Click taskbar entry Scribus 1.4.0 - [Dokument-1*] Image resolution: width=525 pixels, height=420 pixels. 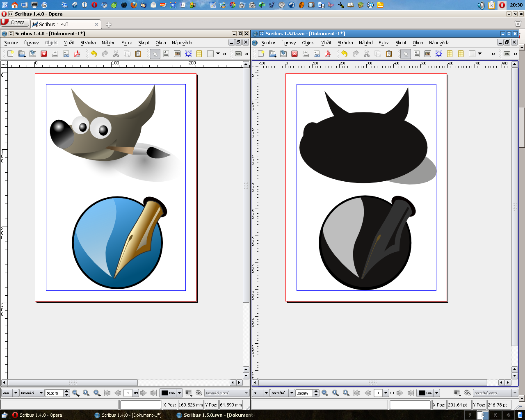[x=128, y=415]
